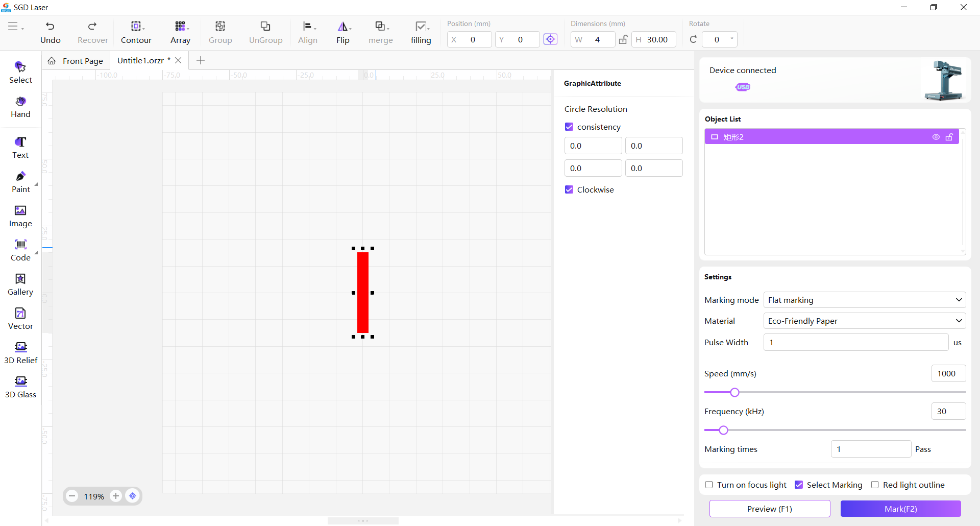Open the 3D Glass tool
This screenshot has width=980, height=526.
[x=20, y=387]
